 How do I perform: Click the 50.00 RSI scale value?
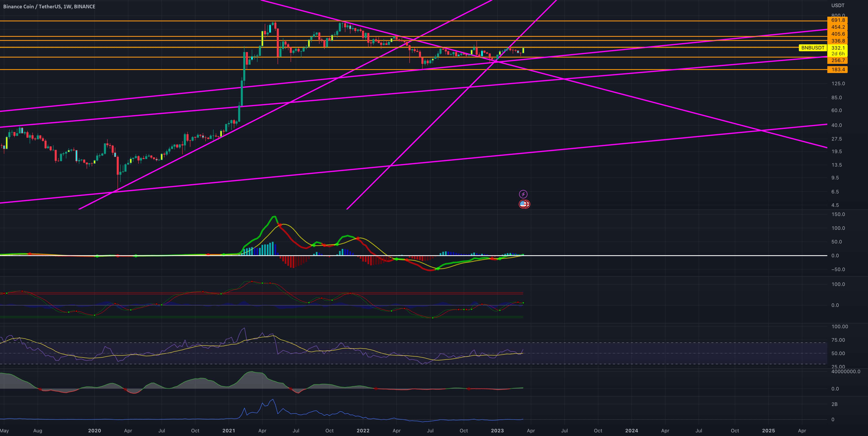[x=838, y=353]
